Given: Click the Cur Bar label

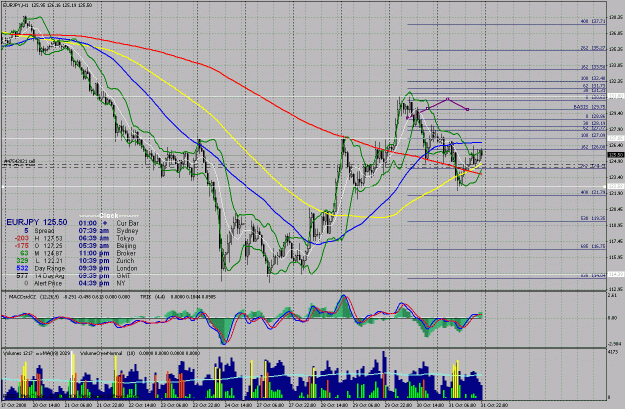Looking at the screenshot, I should point(128,223).
